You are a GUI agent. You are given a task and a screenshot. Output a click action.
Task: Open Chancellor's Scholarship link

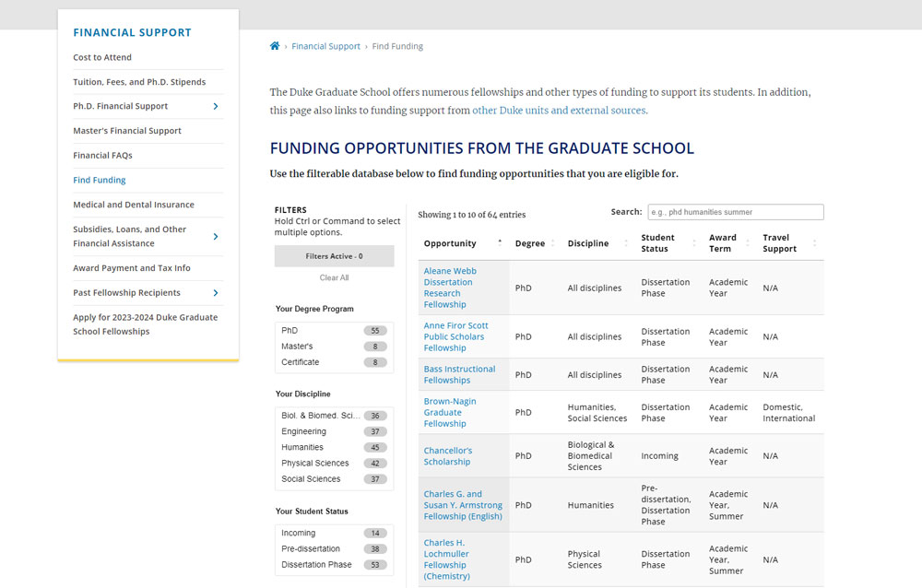(448, 456)
